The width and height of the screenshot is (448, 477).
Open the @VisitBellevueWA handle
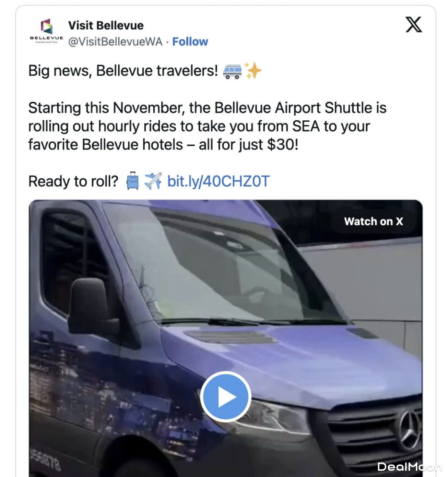point(115,41)
